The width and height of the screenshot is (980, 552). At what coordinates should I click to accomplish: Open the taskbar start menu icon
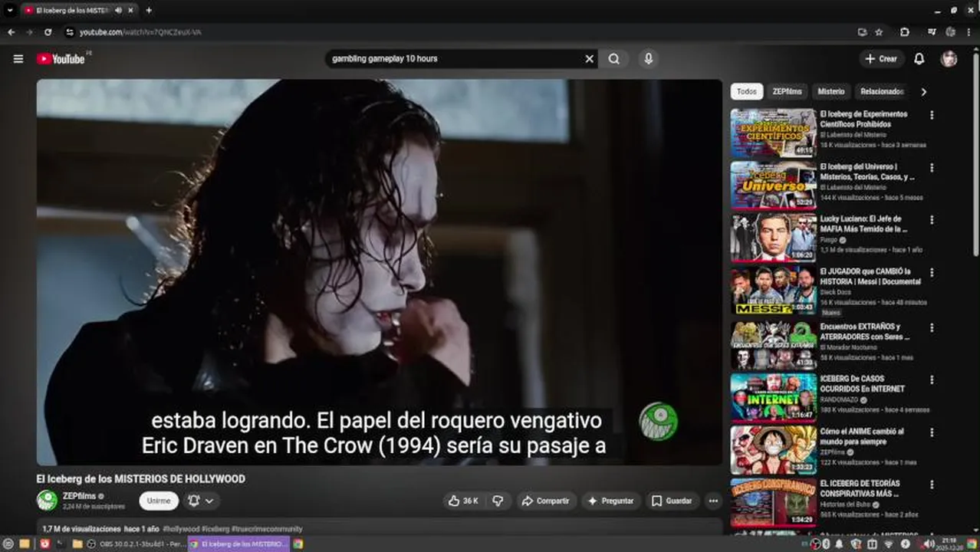[x=8, y=544]
